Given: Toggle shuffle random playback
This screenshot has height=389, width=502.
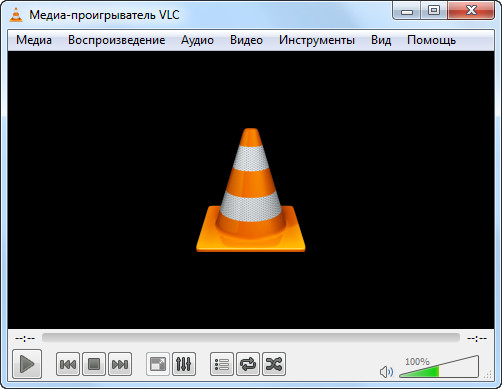Looking at the screenshot, I should tap(274, 364).
